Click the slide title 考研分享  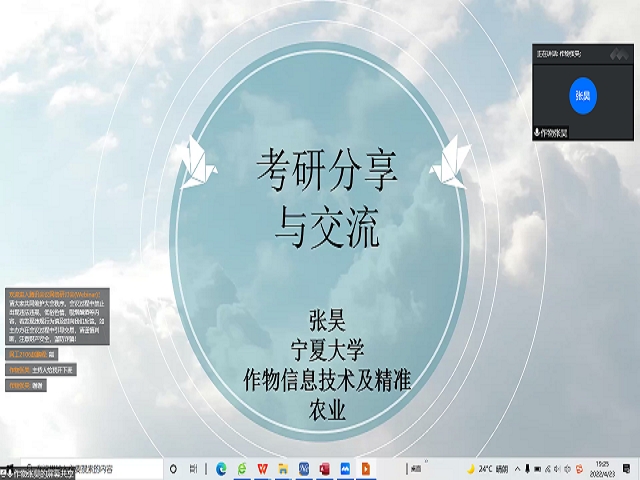pos(327,170)
